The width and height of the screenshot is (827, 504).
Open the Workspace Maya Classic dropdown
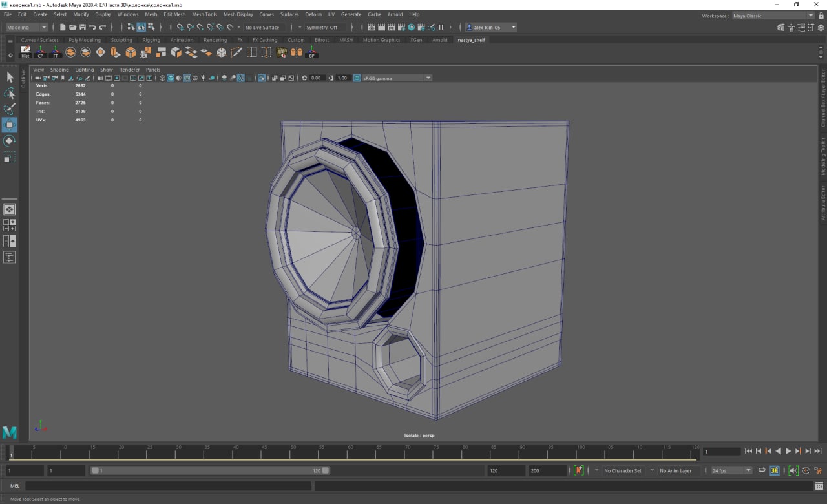[773, 16]
